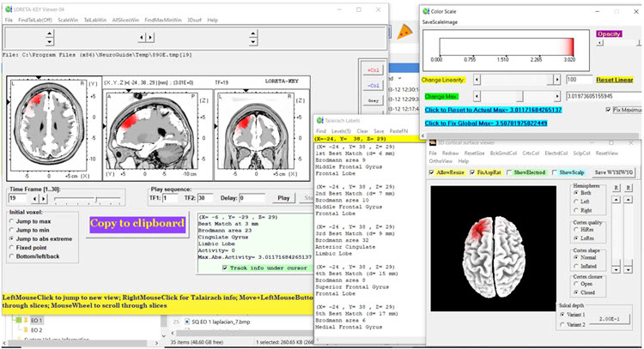Click the Time Frame right arrow stepper

45,198
